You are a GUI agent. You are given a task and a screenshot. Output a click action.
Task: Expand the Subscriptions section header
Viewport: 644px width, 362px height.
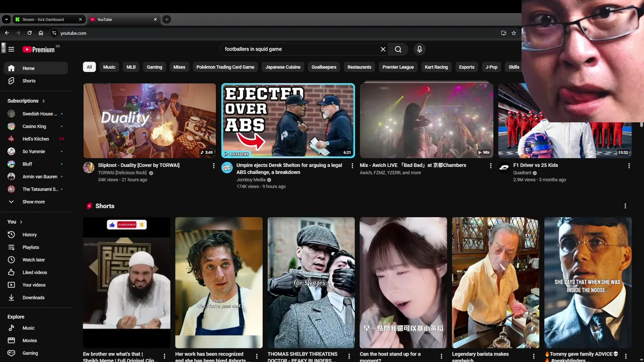click(x=26, y=101)
